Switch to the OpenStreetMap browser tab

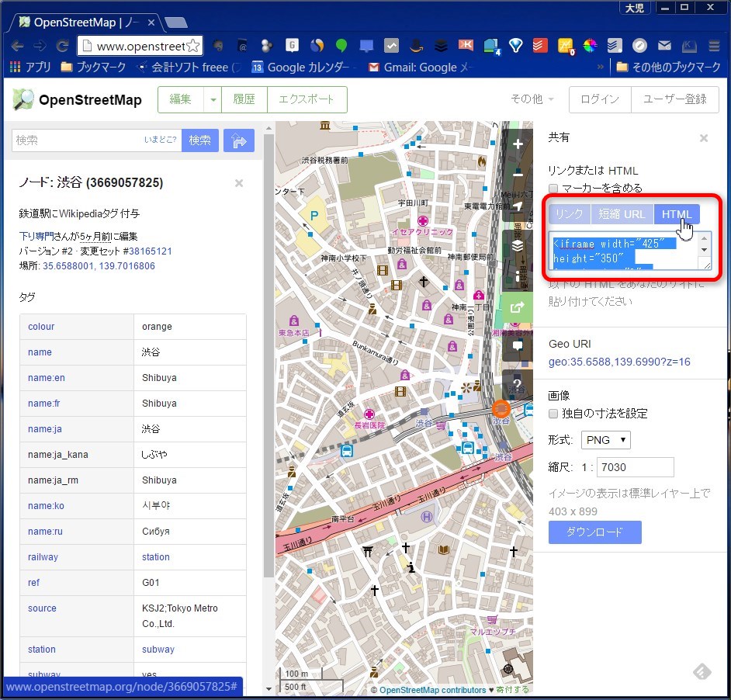point(86,23)
